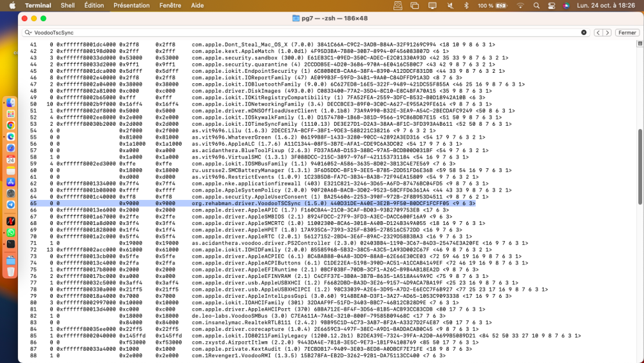Screen dimensions: 644x363
Task: Click the com.apple.Dont_Steal_Mac_OS_X line
Action: tap(263, 44)
